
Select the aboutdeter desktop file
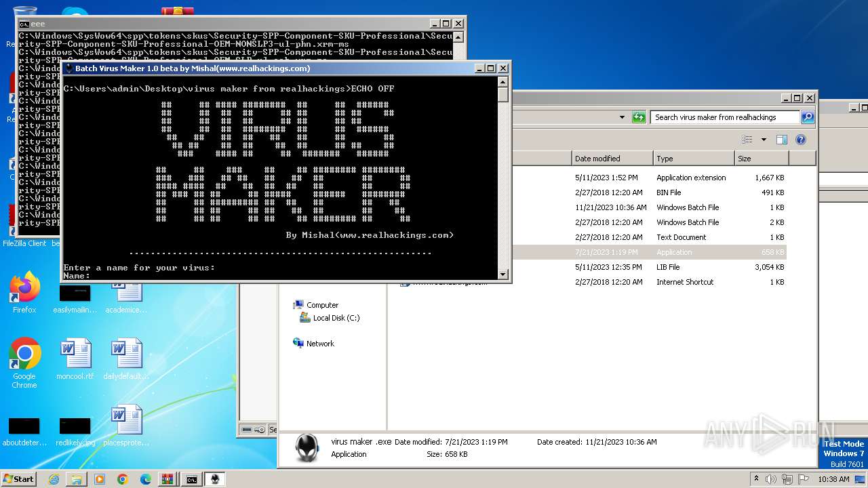point(24,431)
